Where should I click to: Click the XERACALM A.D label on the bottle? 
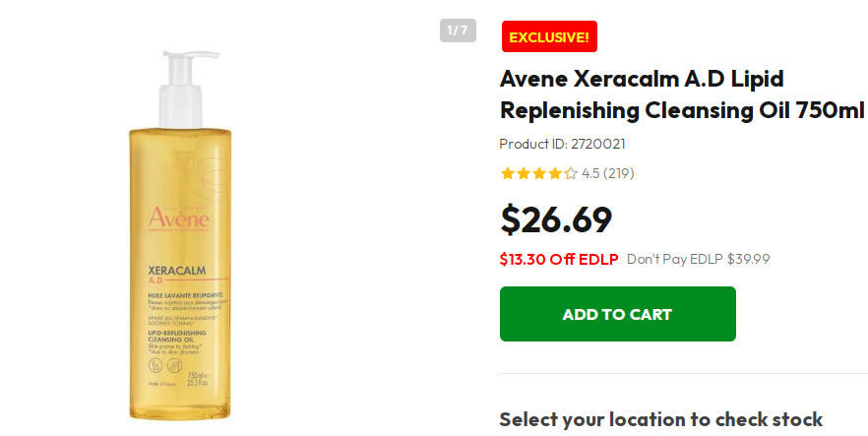click(x=175, y=273)
